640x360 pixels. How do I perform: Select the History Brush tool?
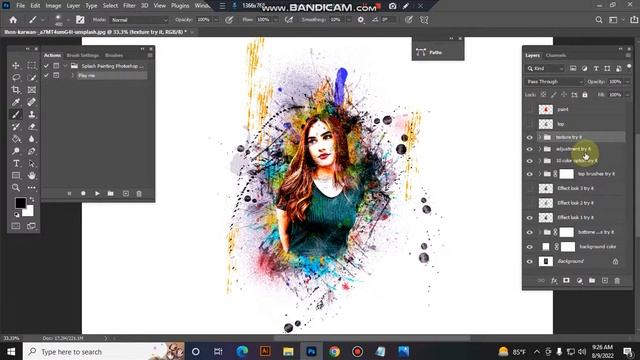coord(16,127)
